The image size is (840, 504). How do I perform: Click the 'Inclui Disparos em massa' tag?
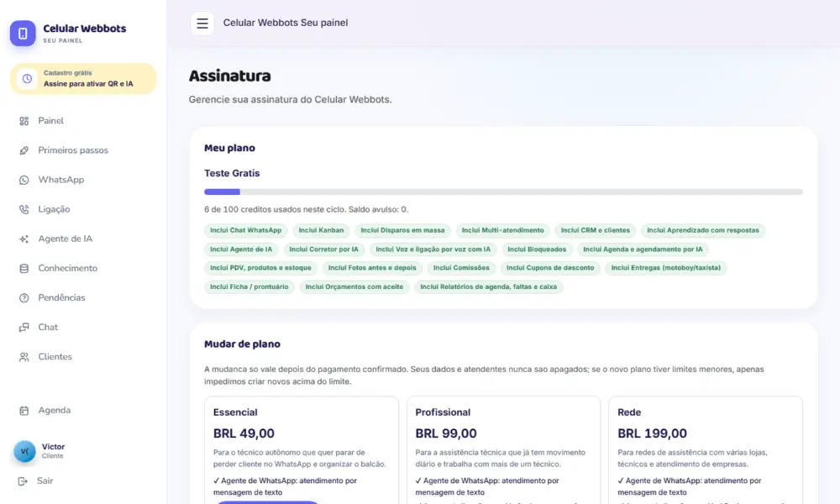click(x=402, y=230)
